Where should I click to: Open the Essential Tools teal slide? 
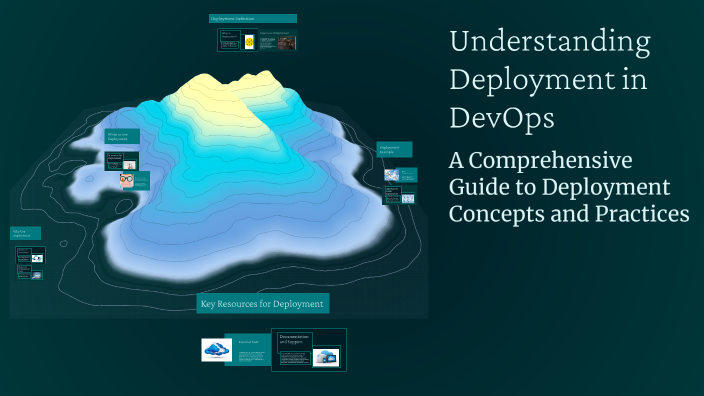tap(248, 350)
